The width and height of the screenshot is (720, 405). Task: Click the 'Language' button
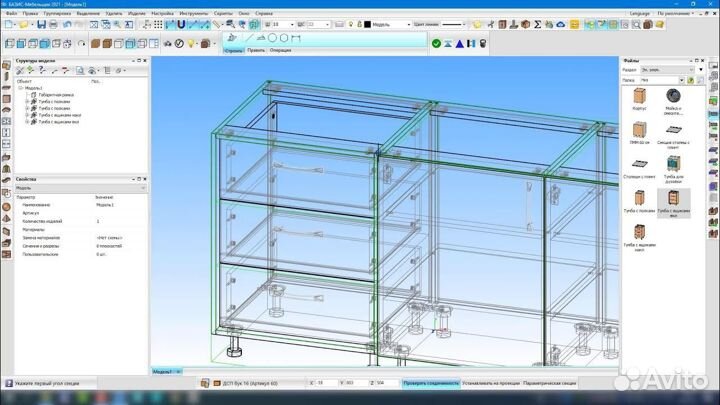pyautogui.click(x=638, y=13)
